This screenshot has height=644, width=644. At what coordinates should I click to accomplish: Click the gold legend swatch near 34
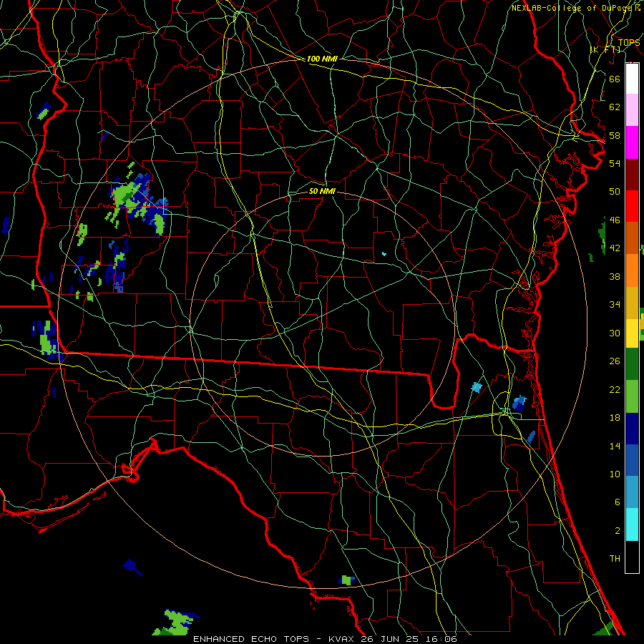coord(632,303)
